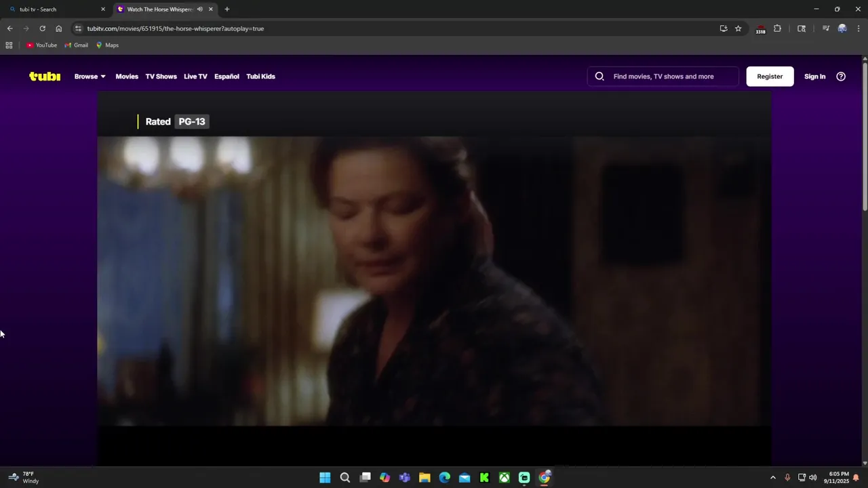Switch to Español content
Viewport: 868px width, 488px height.
(x=226, y=77)
